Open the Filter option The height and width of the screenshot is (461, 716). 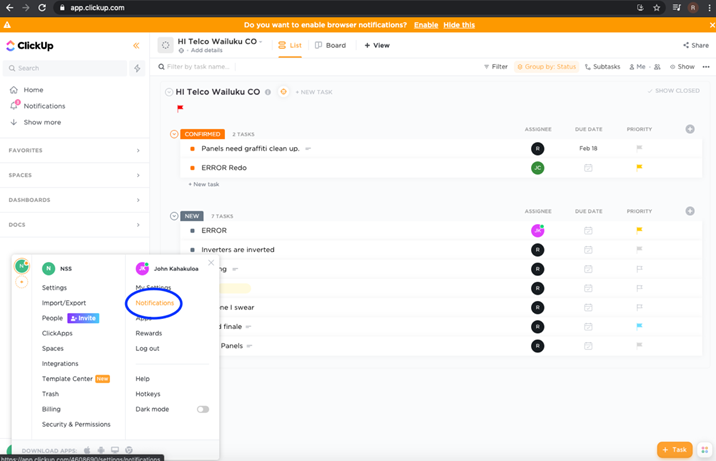pos(496,67)
